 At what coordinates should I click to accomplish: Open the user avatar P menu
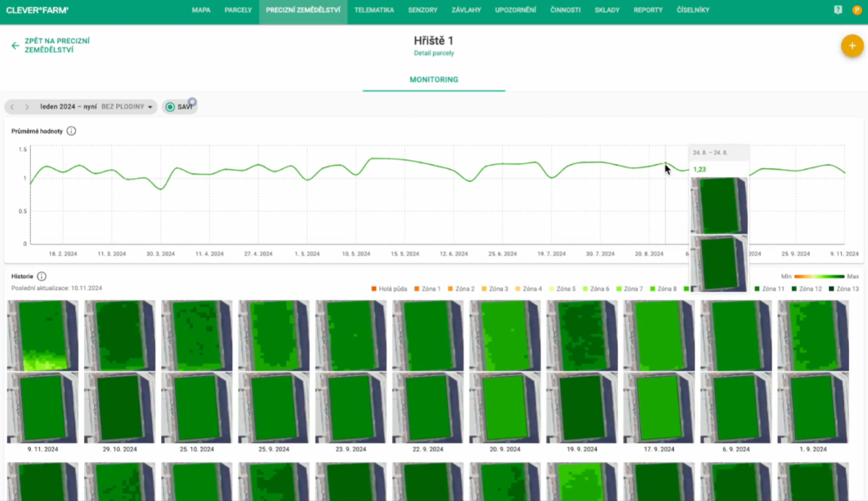pyautogui.click(x=856, y=10)
